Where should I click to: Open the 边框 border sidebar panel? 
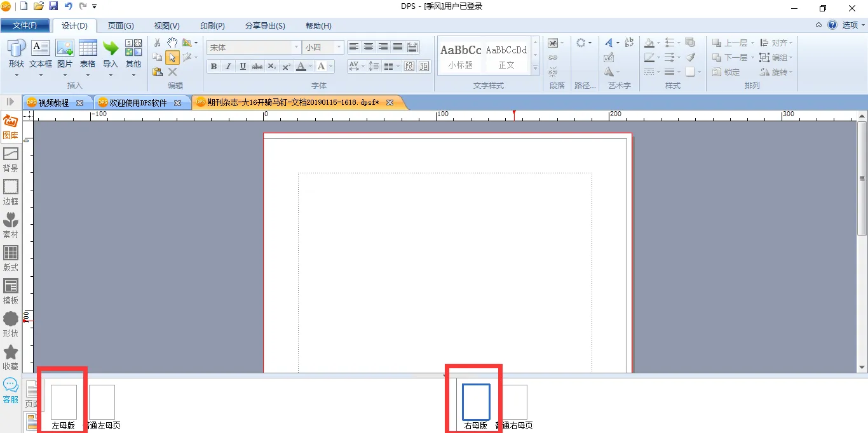(11, 192)
